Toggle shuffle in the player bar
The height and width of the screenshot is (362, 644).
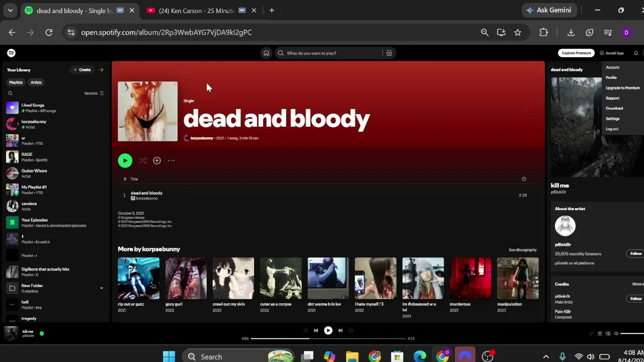(x=305, y=330)
